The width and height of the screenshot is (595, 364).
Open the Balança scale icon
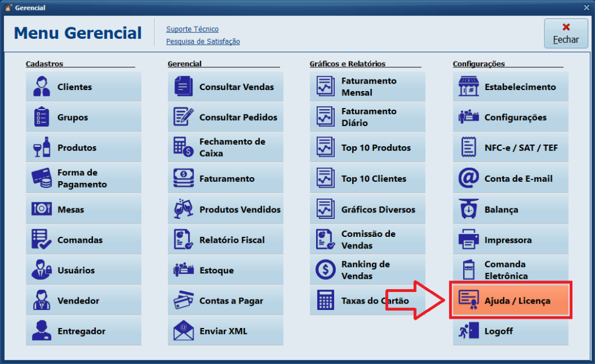pos(468,210)
